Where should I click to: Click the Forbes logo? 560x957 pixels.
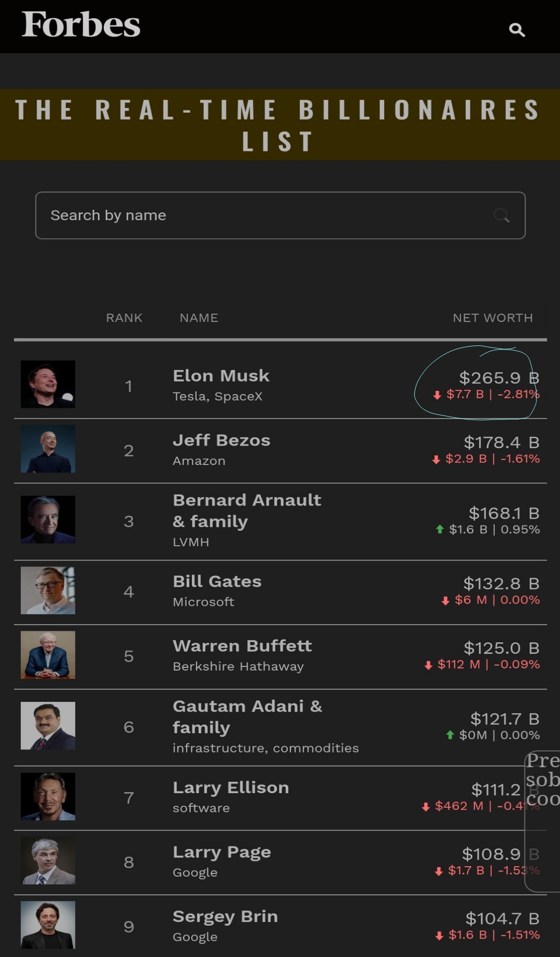click(81, 25)
